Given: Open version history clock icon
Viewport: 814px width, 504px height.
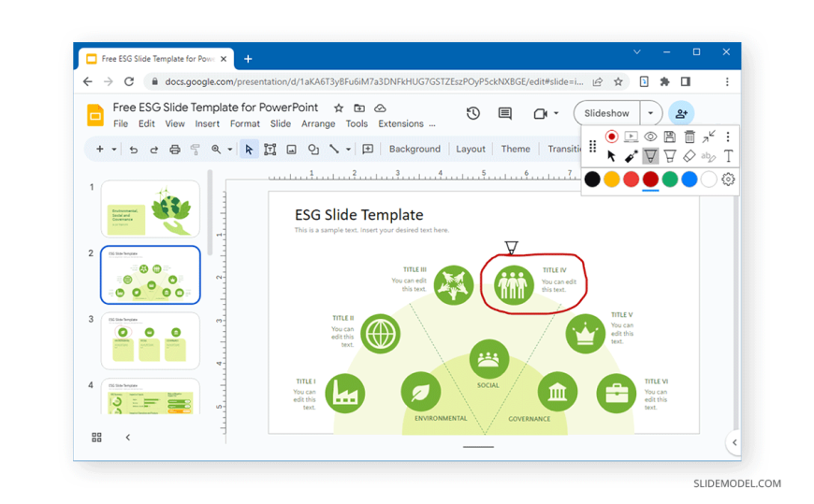Looking at the screenshot, I should click(472, 113).
